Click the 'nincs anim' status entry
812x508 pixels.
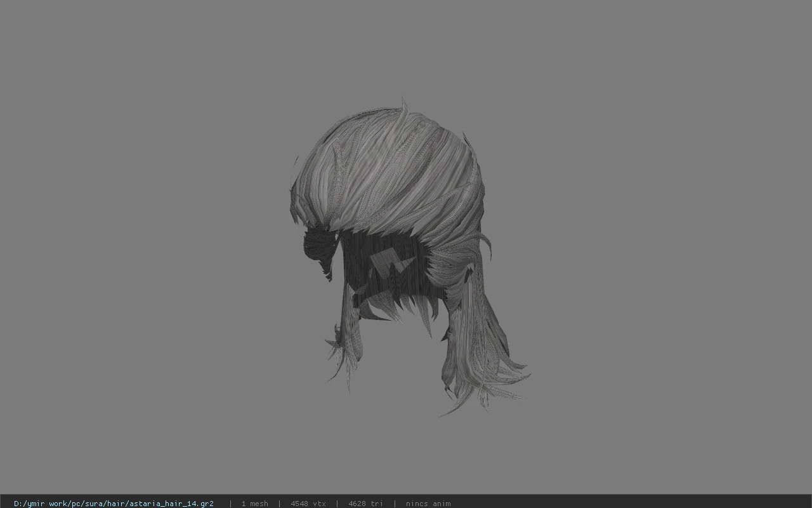click(x=428, y=504)
